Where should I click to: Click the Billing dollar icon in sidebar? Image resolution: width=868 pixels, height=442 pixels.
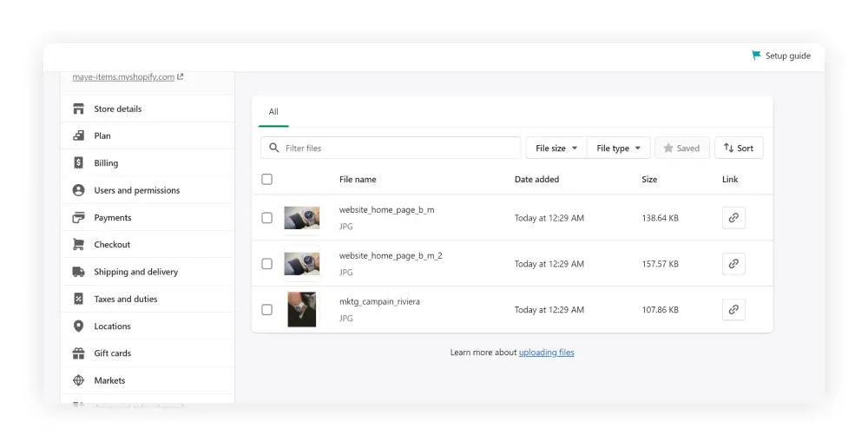(x=79, y=163)
